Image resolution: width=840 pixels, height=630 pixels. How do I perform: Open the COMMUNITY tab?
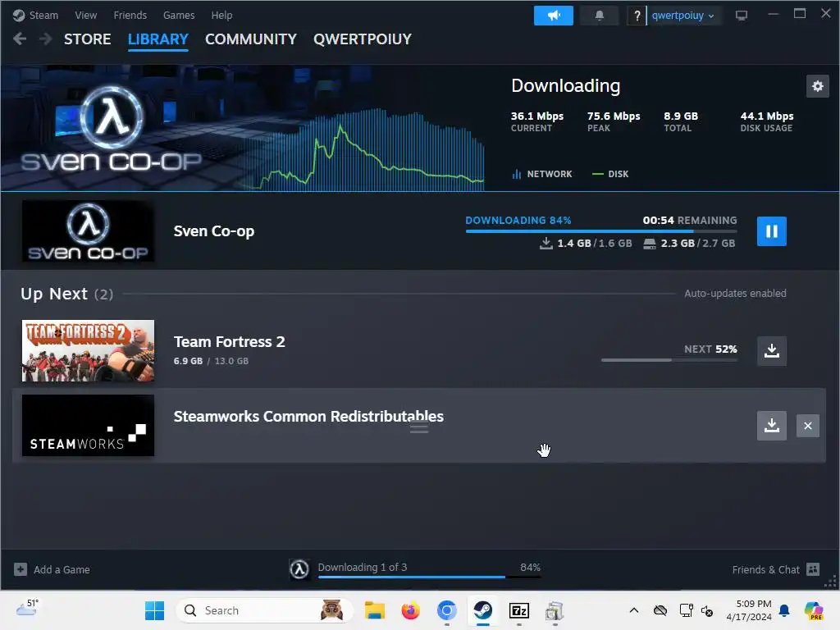(x=251, y=39)
